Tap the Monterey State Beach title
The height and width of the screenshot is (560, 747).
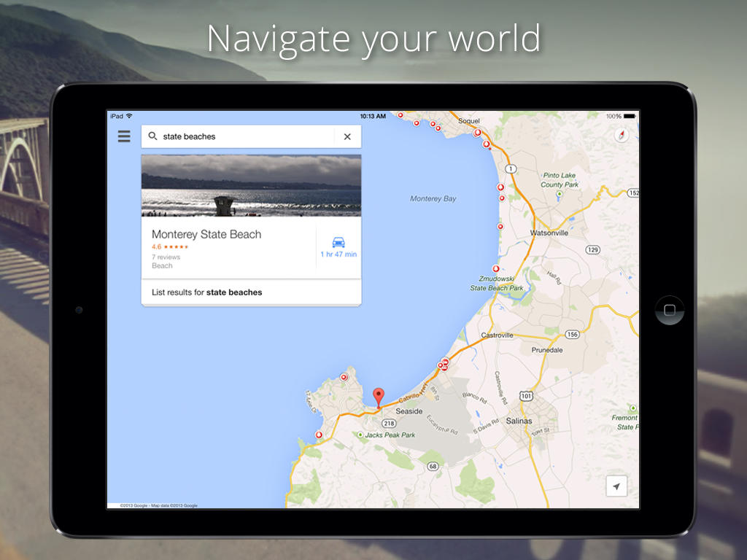(206, 234)
